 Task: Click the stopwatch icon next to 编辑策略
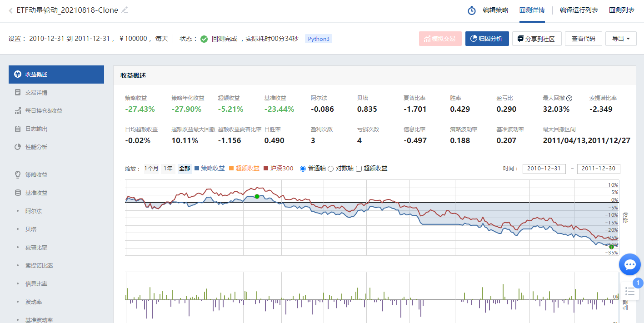click(x=472, y=10)
